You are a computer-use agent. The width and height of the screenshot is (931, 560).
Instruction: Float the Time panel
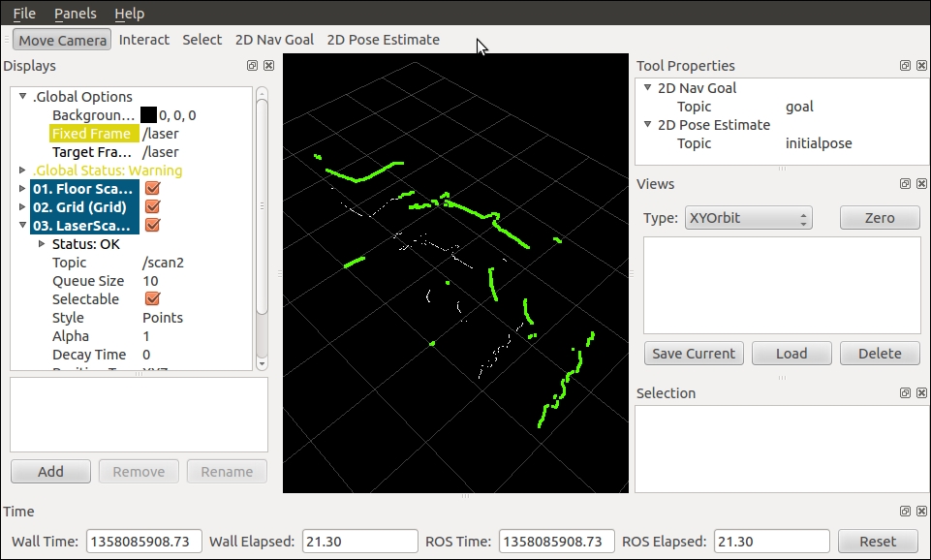pyautogui.click(x=905, y=511)
